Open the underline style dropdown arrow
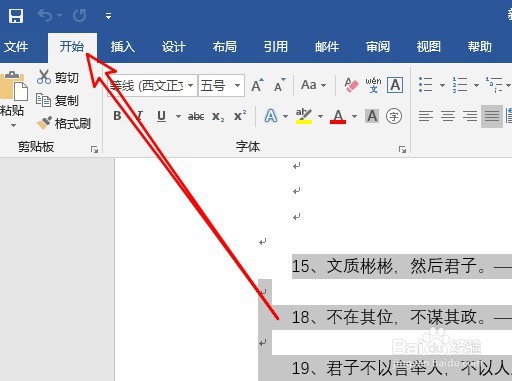 178,116
